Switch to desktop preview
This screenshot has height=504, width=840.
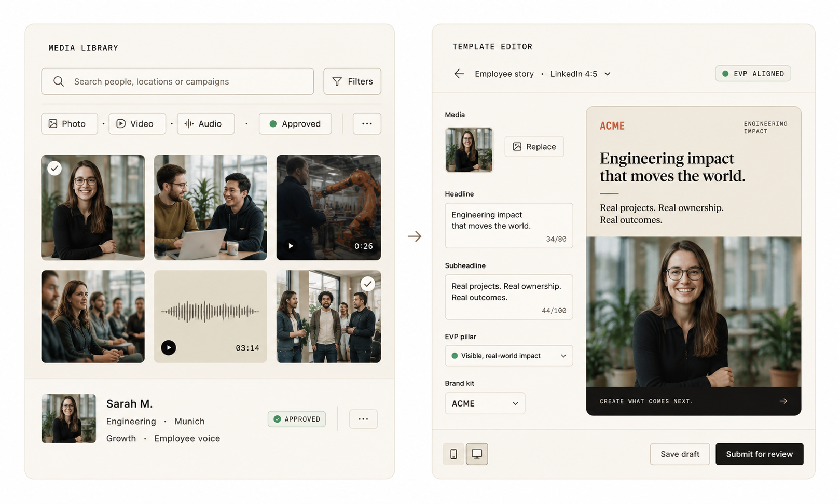(x=477, y=454)
